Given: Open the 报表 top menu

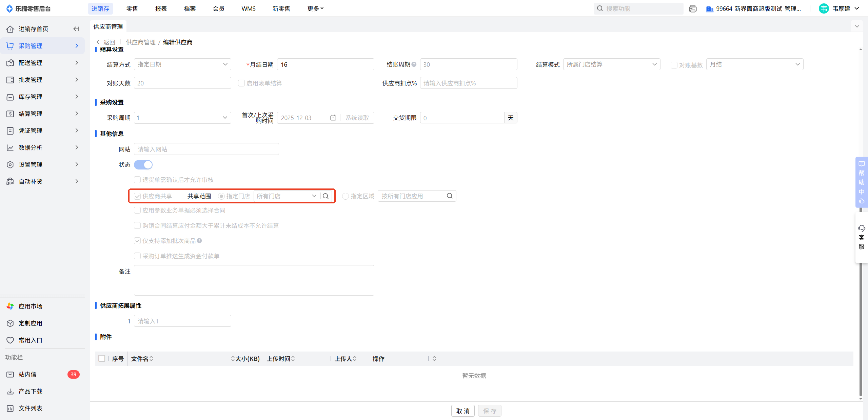Looking at the screenshot, I should coord(161,8).
